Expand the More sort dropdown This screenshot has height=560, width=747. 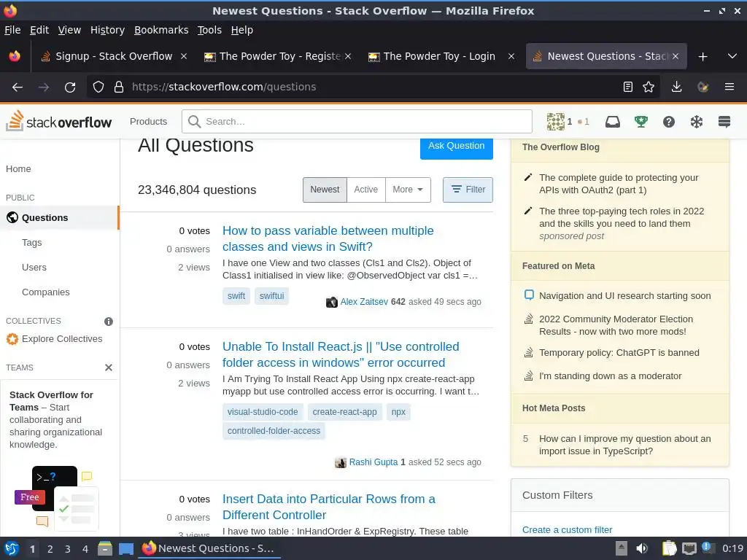[x=408, y=190]
